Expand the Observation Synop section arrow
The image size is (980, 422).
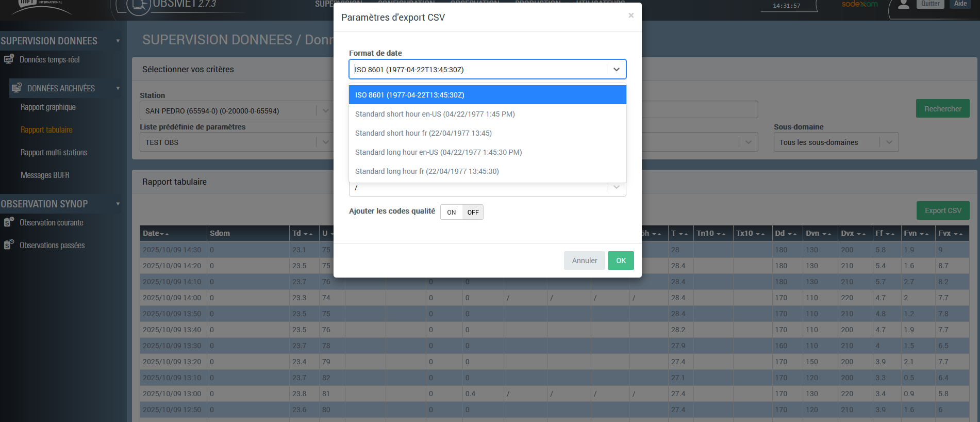pyautogui.click(x=118, y=204)
